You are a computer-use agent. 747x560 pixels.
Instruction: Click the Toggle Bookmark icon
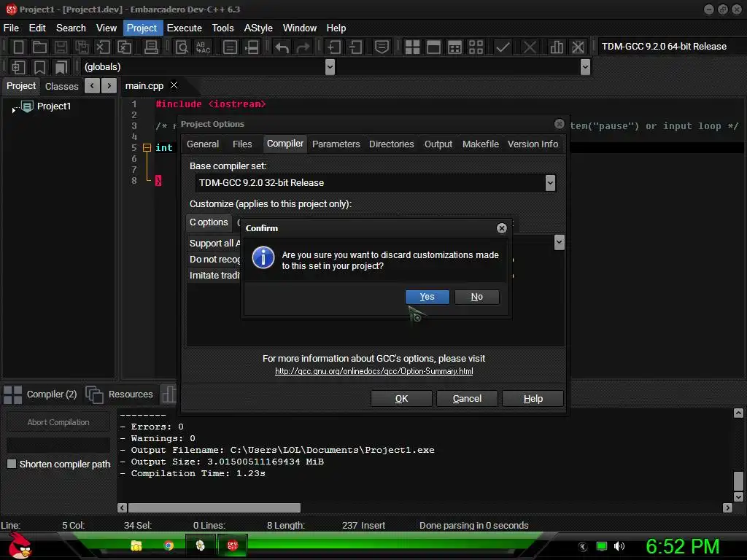pyautogui.click(x=39, y=67)
